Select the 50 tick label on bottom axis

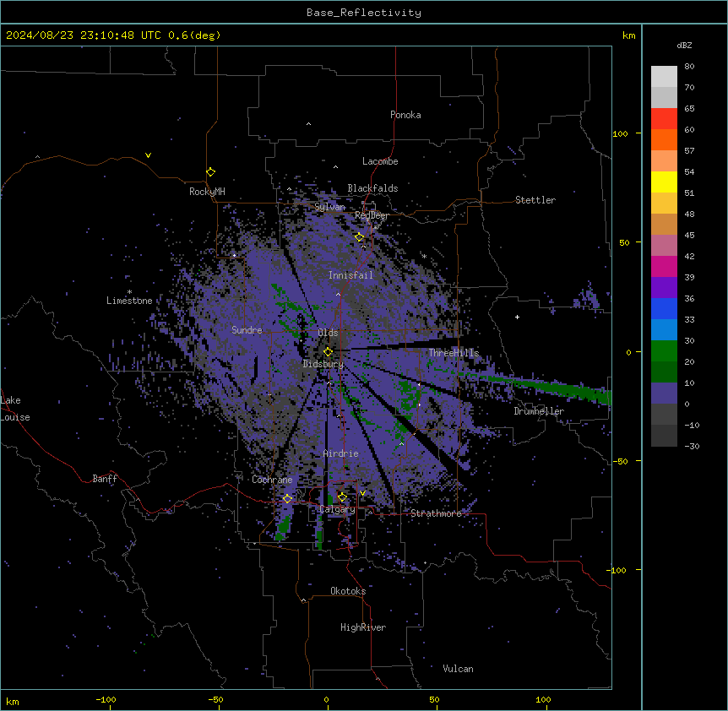point(434,699)
